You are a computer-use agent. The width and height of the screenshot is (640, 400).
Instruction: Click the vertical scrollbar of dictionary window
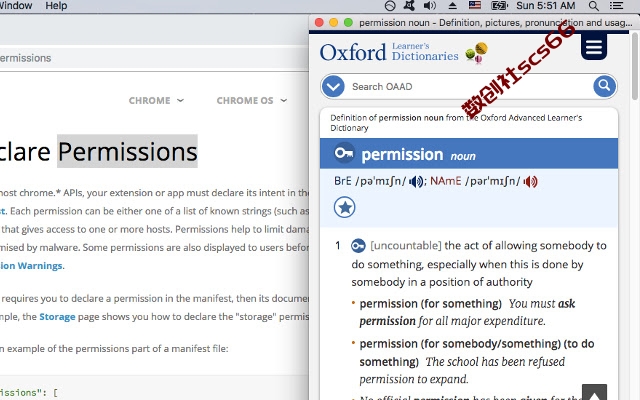click(x=634, y=65)
